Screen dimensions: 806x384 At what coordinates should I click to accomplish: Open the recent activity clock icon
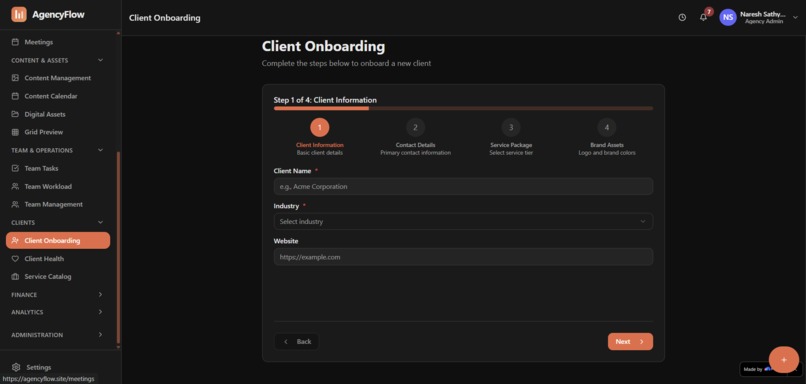(682, 17)
